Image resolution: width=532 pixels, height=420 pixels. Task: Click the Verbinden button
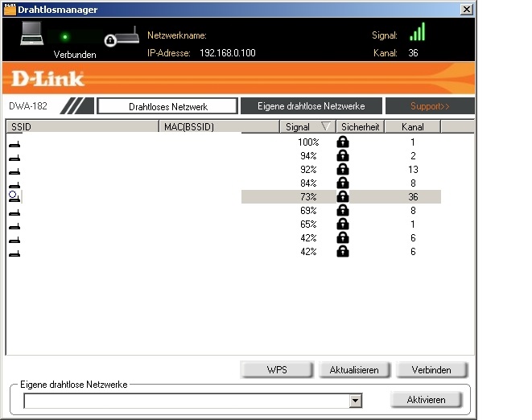tap(431, 370)
